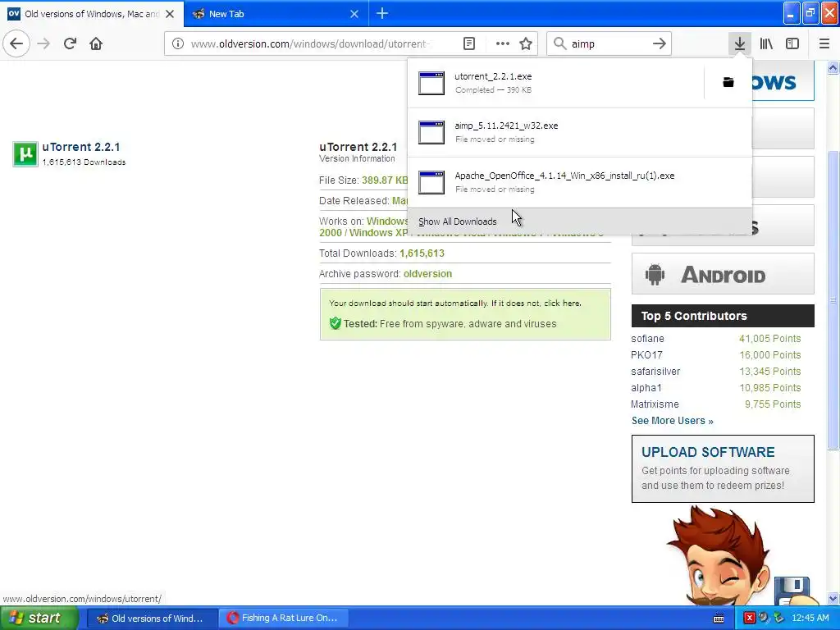
Task: Click the taskbar keyboard icon
Action: pyautogui.click(x=719, y=619)
